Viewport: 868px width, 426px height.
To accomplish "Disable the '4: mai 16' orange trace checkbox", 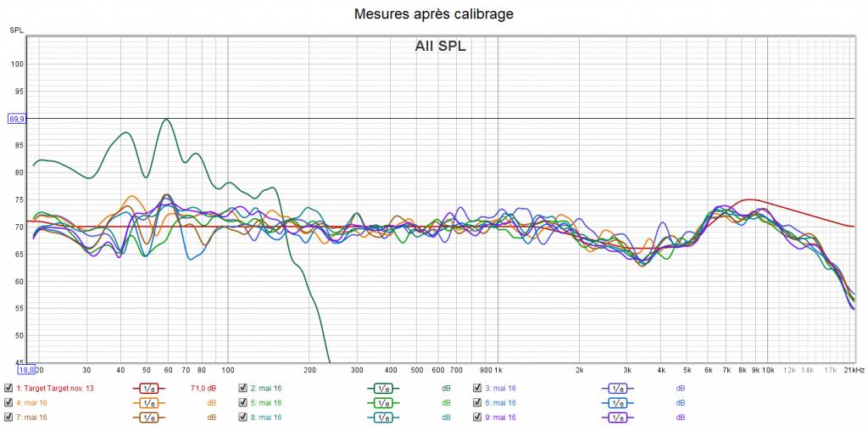I will click(8, 403).
